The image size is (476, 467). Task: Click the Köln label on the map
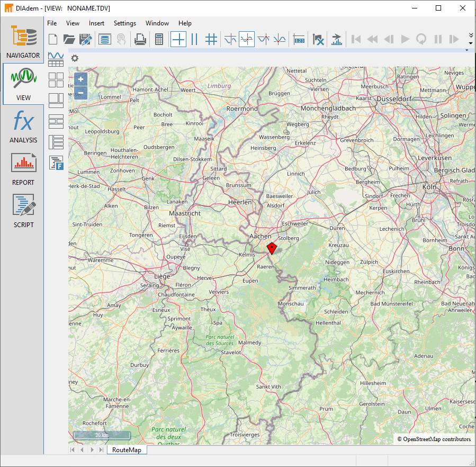[x=429, y=187]
